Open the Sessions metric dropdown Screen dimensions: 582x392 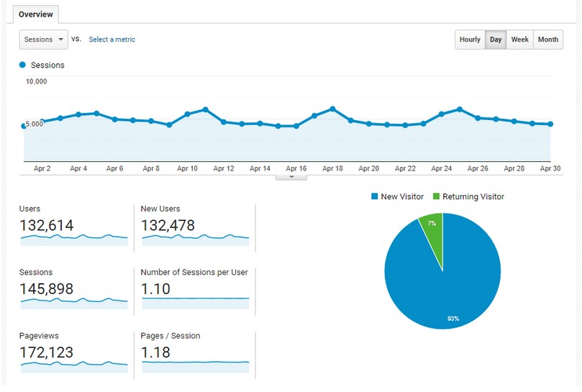coord(43,40)
